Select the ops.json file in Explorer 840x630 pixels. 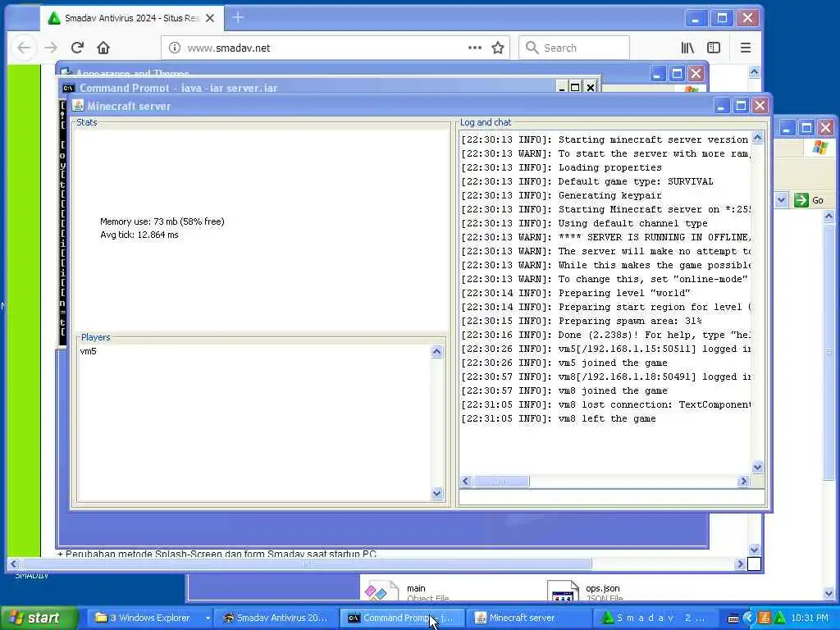(x=584, y=591)
